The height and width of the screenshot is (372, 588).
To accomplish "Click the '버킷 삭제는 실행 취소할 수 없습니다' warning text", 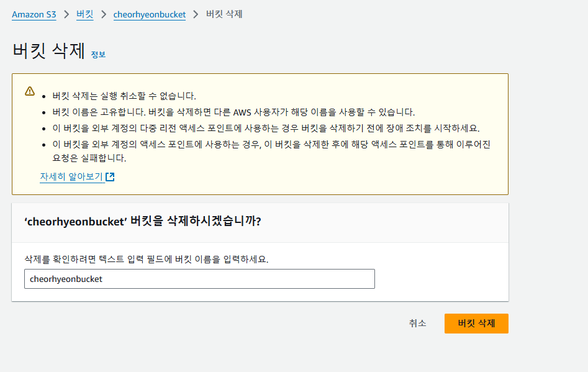I will [124, 96].
